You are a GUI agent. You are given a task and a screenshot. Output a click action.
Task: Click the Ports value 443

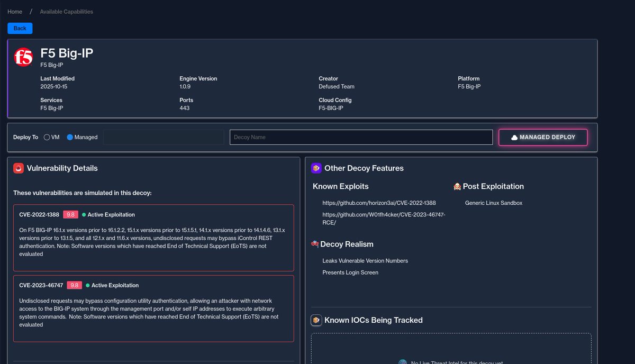[185, 108]
